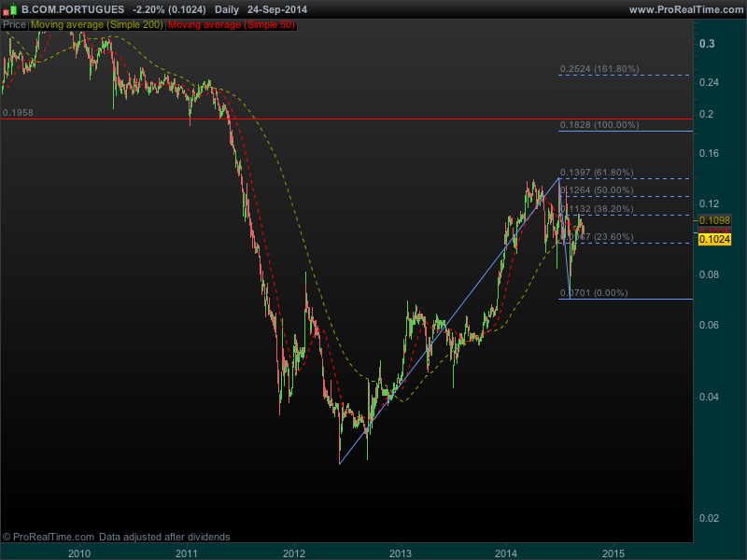The height and width of the screenshot is (560, 747).
Task: Click the 0.0701 (0.00%) Fibonacci label
Action: pos(594,293)
